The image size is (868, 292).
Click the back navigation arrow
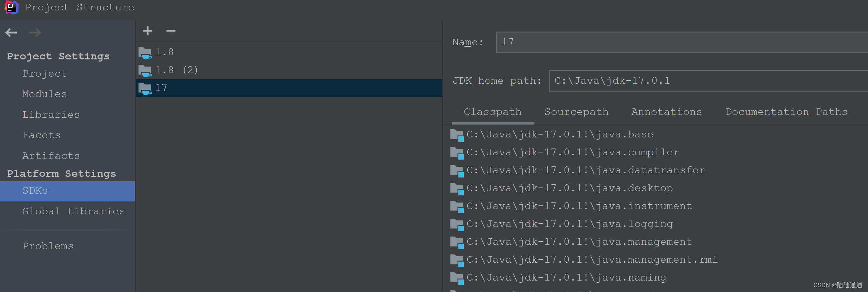coord(11,33)
